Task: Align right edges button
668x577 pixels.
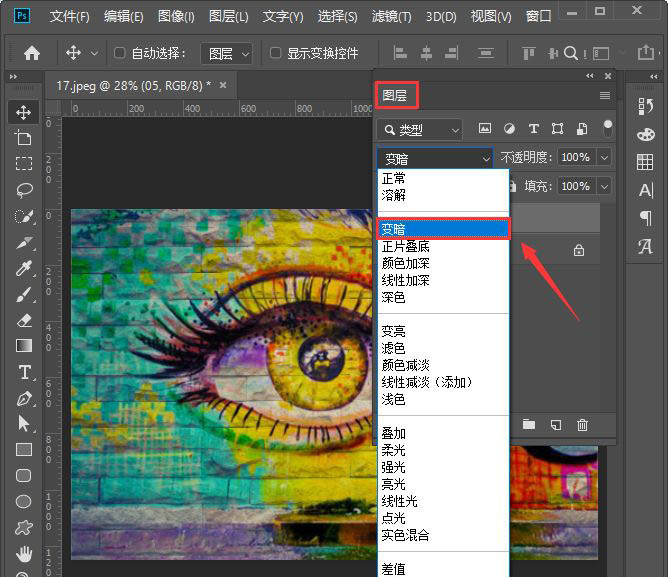Action: tap(451, 53)
